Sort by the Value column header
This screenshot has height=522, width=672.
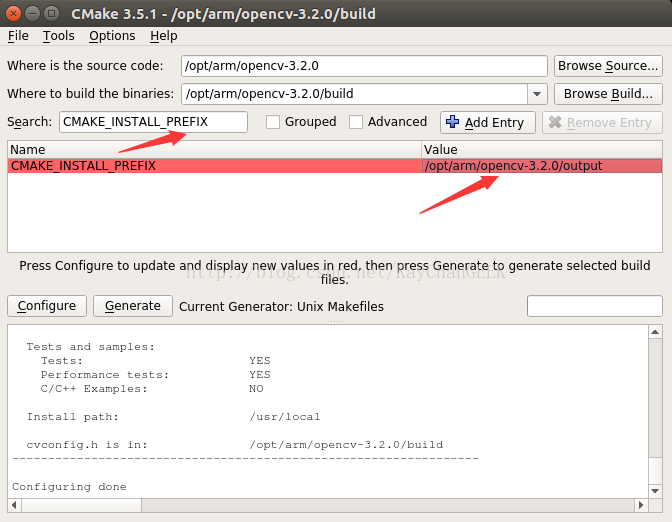click(x=542, y=150)
